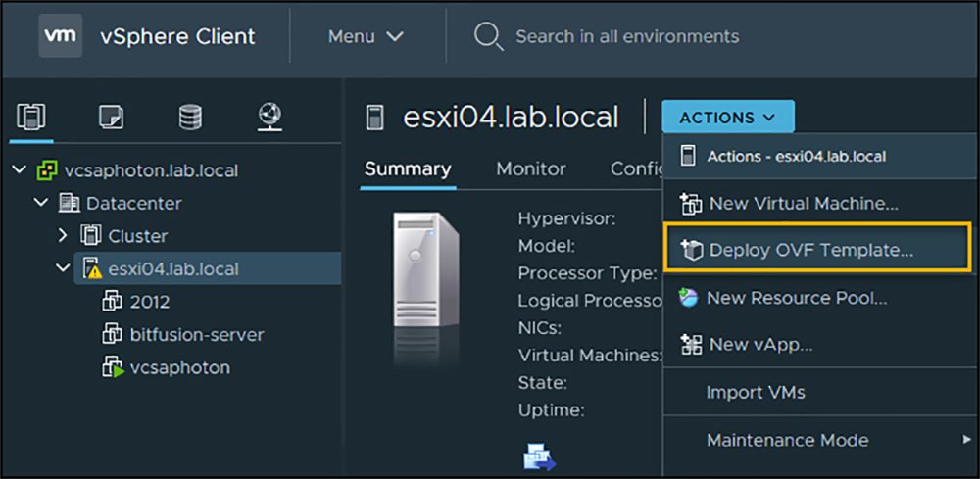
Task: Select bitfusion-server in the inventory tree
Action: point(196,334)
